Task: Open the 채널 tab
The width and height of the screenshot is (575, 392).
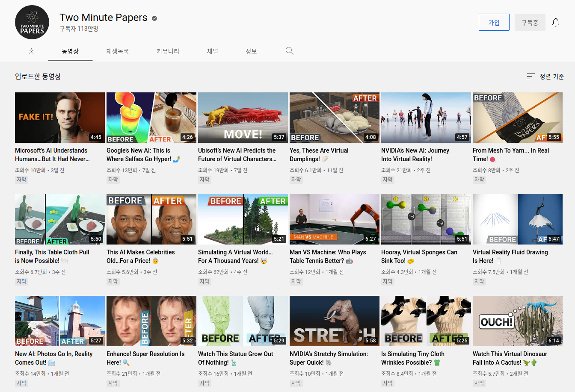Action: point(213,51)
